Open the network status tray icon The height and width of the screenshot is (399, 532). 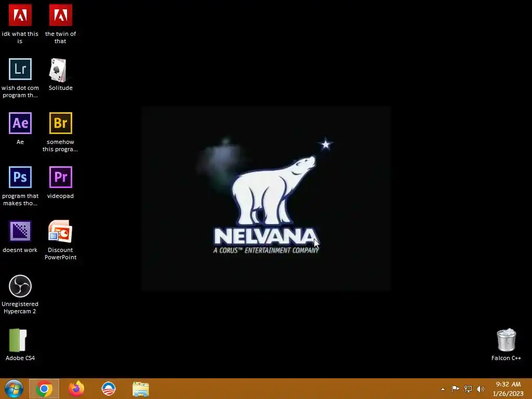coord(468,389)
